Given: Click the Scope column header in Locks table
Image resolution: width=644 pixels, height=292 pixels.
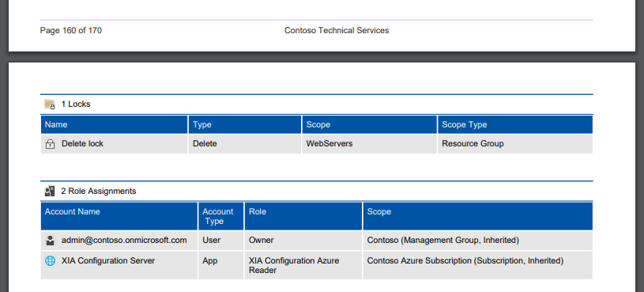Looking at the screenshot, I should coord(370,124).
